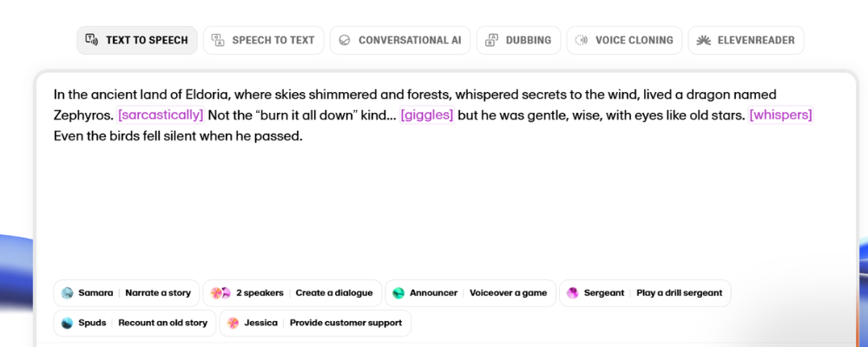Click the Voice Cloning waveform icon

point(582,40)
